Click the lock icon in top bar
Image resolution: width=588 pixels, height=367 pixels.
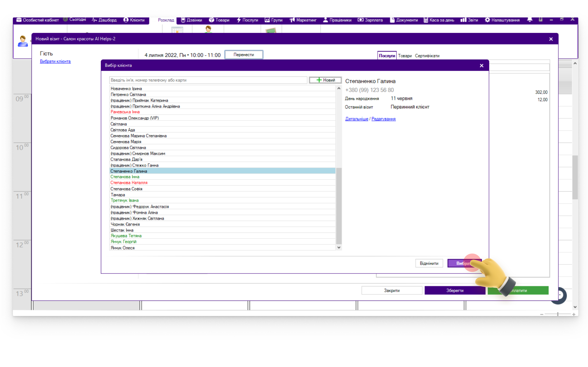coord(540,20)
